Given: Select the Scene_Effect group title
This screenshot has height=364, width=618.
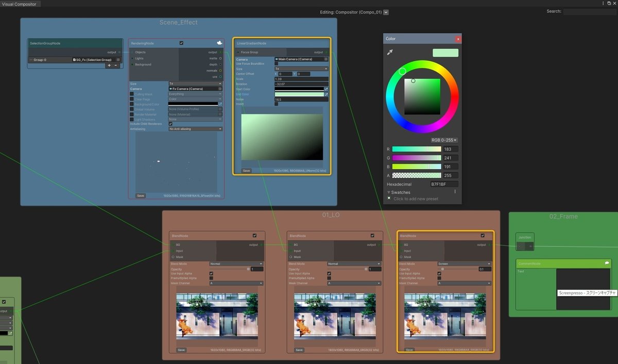Looking at the screenshot, I should point(178,22).
